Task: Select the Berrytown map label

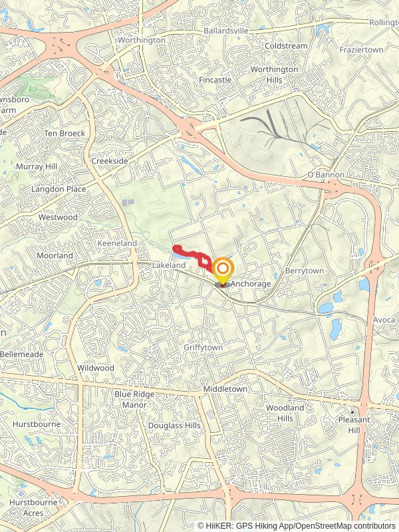Action: coord(305,271)
